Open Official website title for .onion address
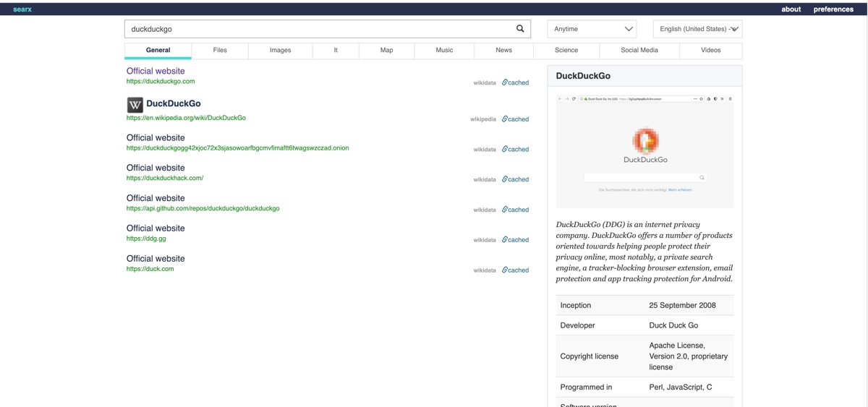The height and width of the screenshot is (407, 868). point(156,137)
